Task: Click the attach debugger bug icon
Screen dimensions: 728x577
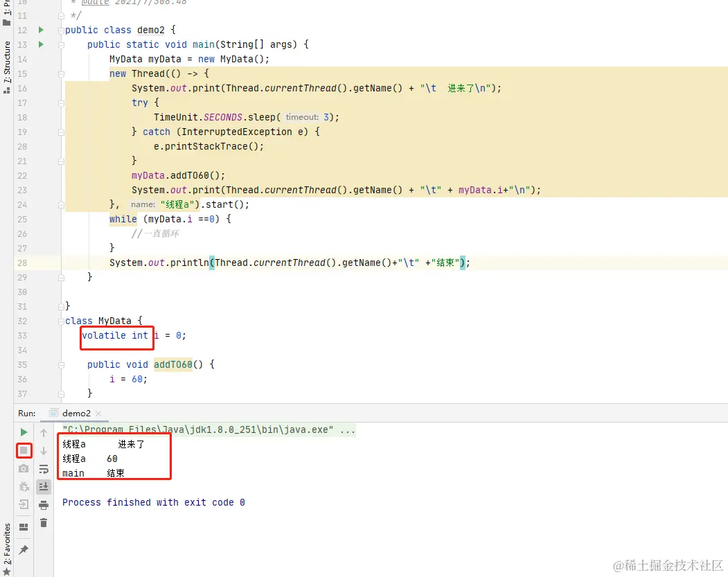Action: pyautogui.click(x=24, y=486)
